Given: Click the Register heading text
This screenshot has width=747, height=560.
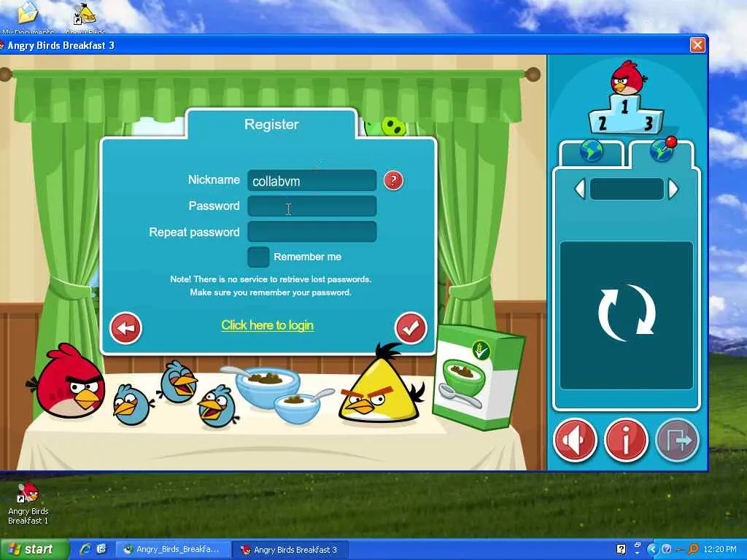Looking at the screenshot, I should coord(271,124).
